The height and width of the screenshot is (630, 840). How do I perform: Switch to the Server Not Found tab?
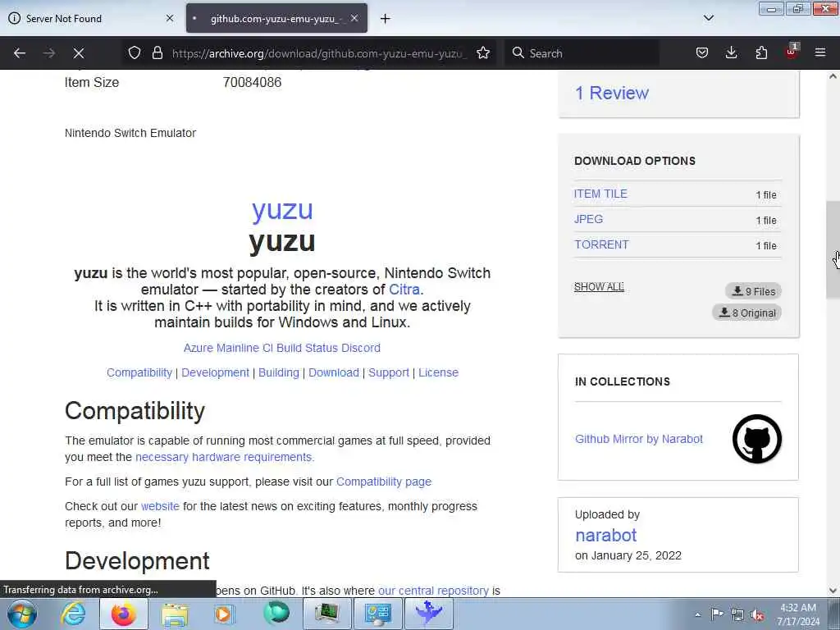point(90,18)
